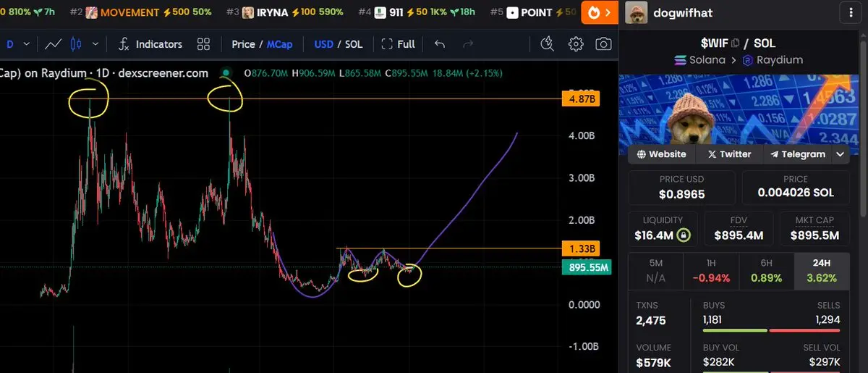Click the LIQUIDITY $16.4M box

pyautogui.click(x=663, y=229)
